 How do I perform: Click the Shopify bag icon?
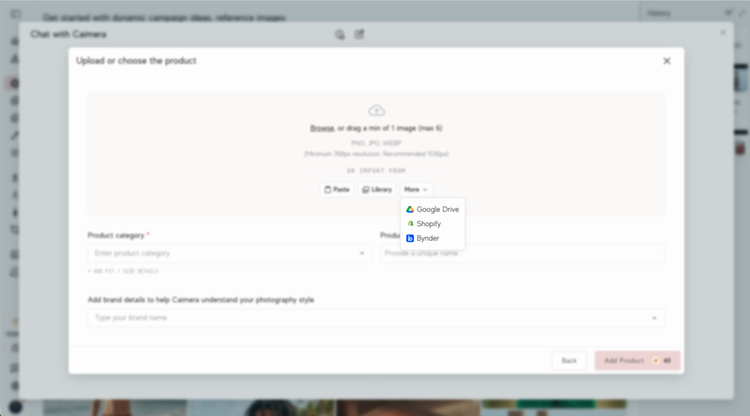(x=410, y=224)
